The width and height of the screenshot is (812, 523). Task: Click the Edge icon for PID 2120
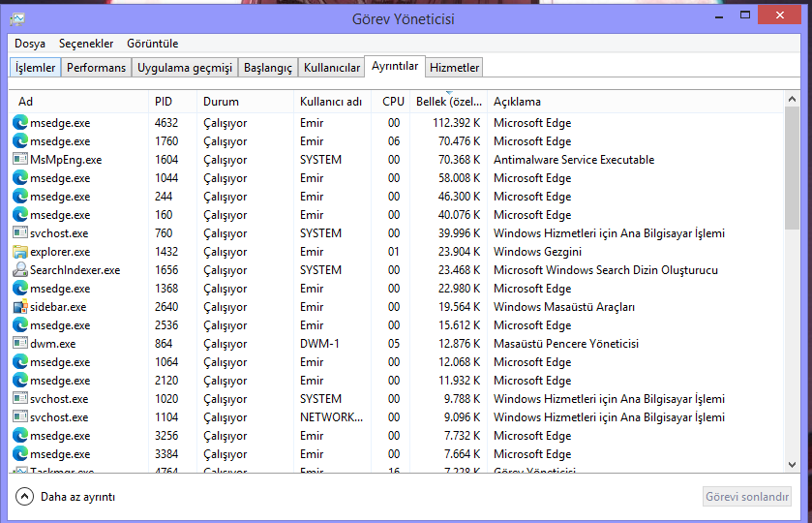pyautogui.click(x=19, y=380)
